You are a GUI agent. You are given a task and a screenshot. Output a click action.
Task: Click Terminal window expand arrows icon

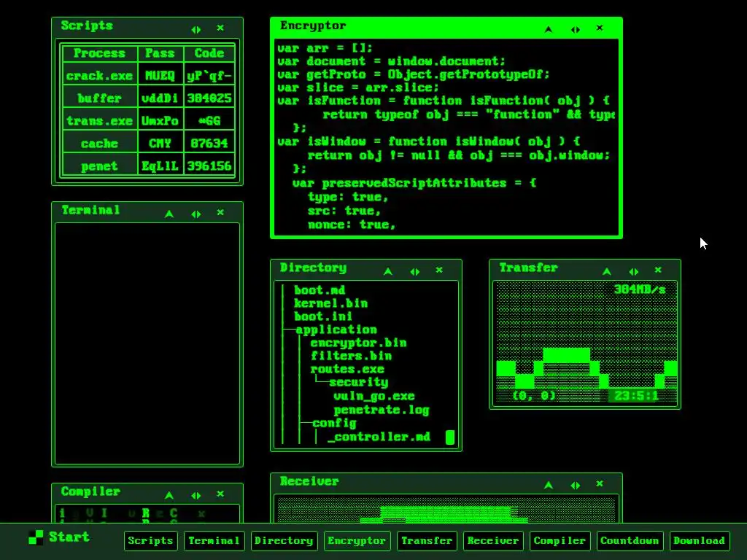[196, 214]
